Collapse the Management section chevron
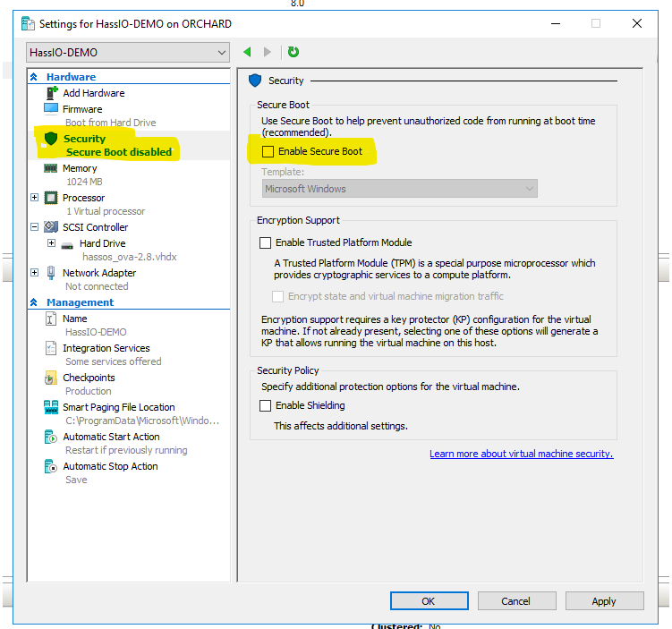This screenshot has height=629, width=672. pyautogui.click(x=34, y=302)
